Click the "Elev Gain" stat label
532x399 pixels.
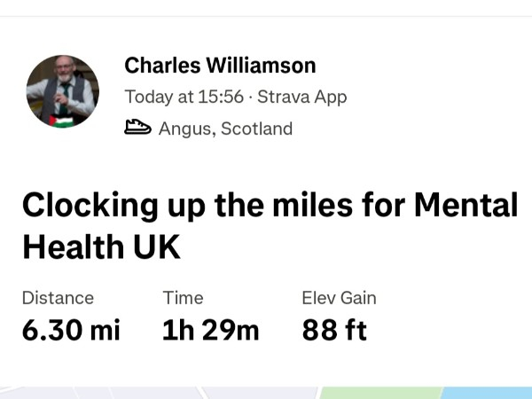[339, 298]
